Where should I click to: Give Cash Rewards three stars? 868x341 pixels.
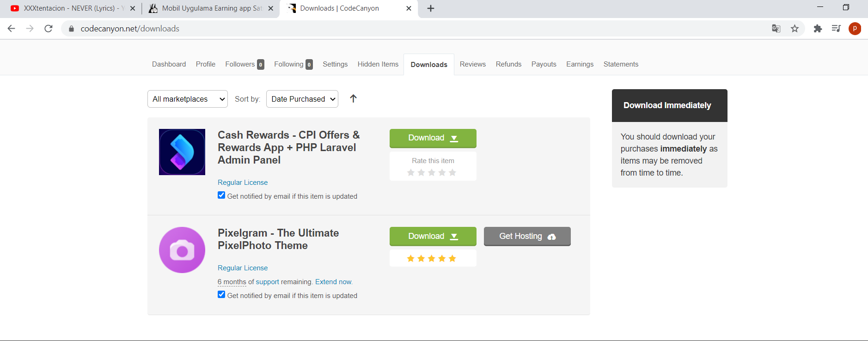pyautogui.click(x=432, y=172)
